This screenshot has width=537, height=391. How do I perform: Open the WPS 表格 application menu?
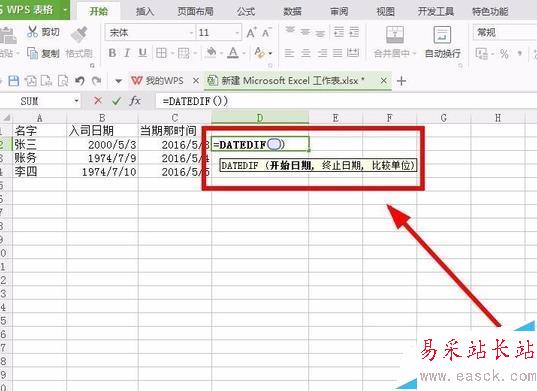point(34,10)
